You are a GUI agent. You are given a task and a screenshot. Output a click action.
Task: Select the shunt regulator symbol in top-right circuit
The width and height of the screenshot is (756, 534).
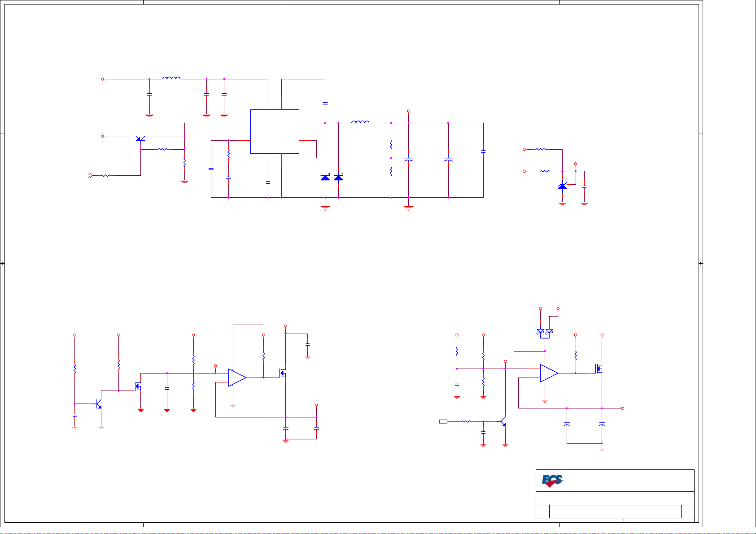pos(563,186)
